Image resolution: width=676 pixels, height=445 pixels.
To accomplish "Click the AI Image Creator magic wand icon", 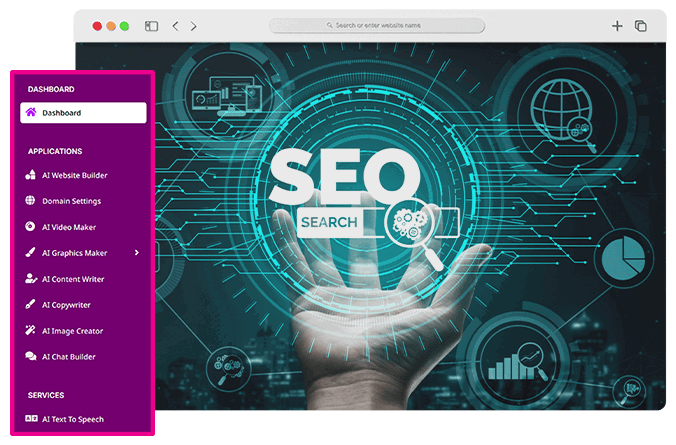I will point(30,331).
